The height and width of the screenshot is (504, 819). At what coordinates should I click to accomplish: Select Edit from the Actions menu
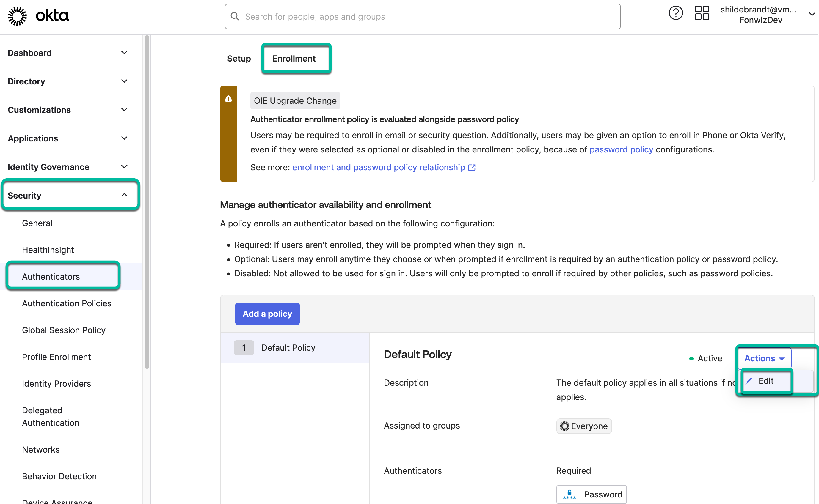[766, 381]
